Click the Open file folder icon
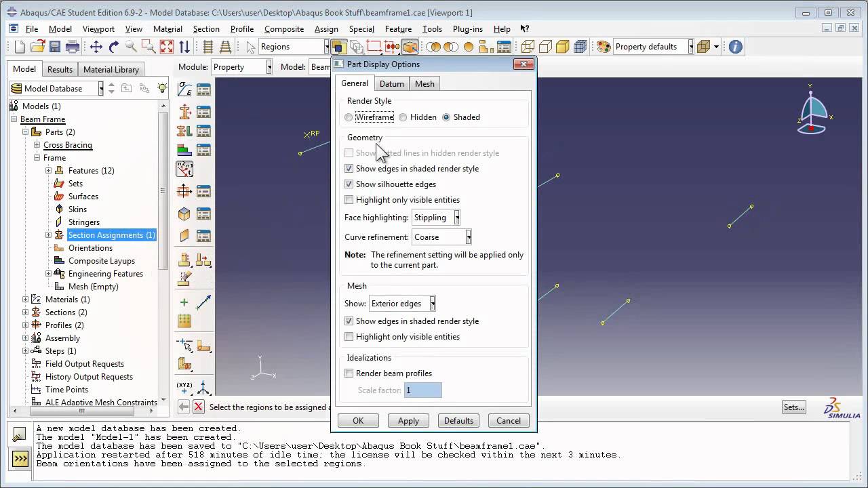 [x=37, y=47]
